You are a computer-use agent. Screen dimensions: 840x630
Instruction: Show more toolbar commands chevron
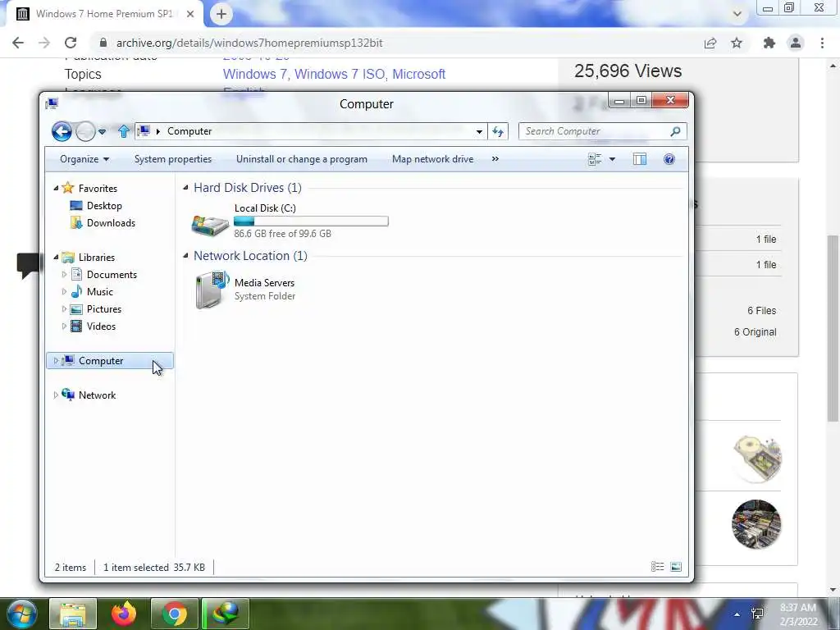495,159
